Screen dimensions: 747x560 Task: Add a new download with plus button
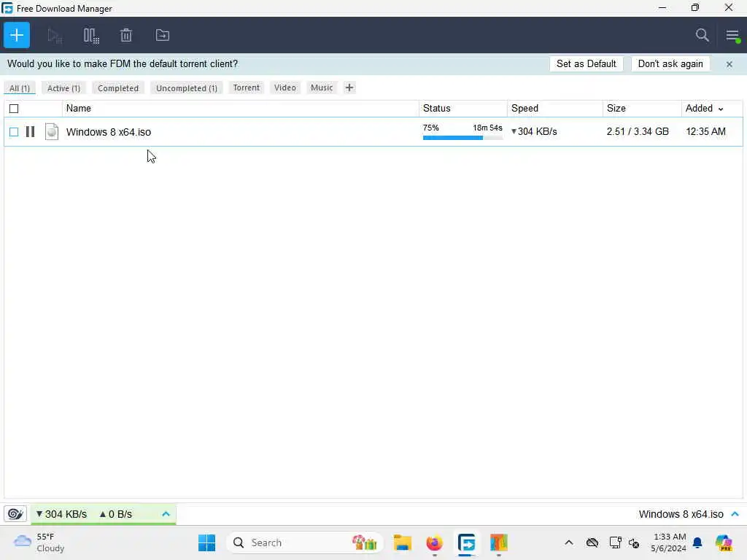tap(17, 35)
